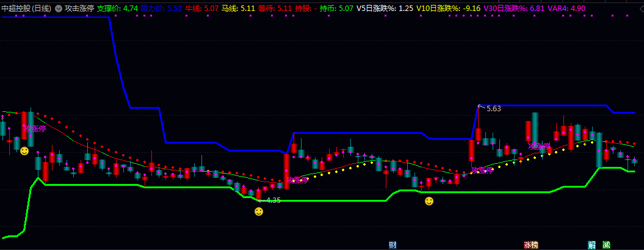Click the 4.35 low price label
Image resolution: width=644 pixels, height=250 pixels.
point(273,200)
